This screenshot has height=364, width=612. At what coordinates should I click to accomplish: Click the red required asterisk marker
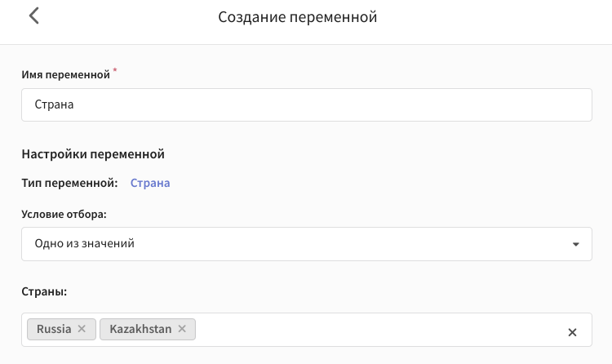tap(115, 70)
